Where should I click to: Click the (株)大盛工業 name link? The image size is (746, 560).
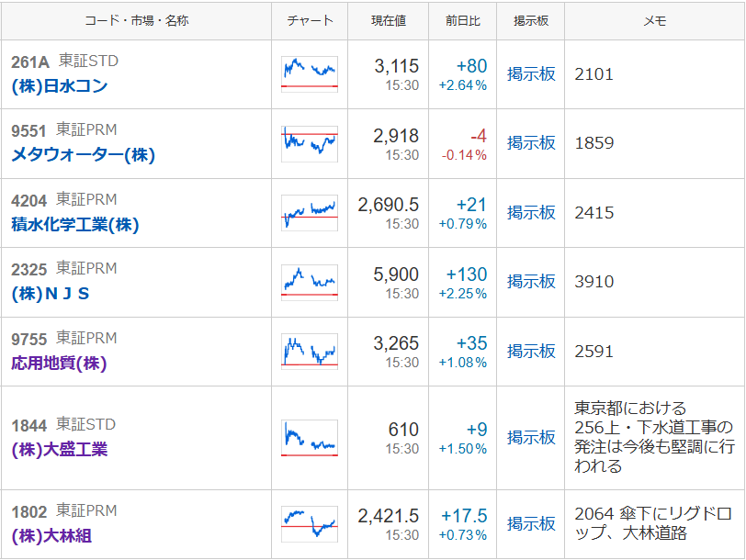tap(60, 450)
